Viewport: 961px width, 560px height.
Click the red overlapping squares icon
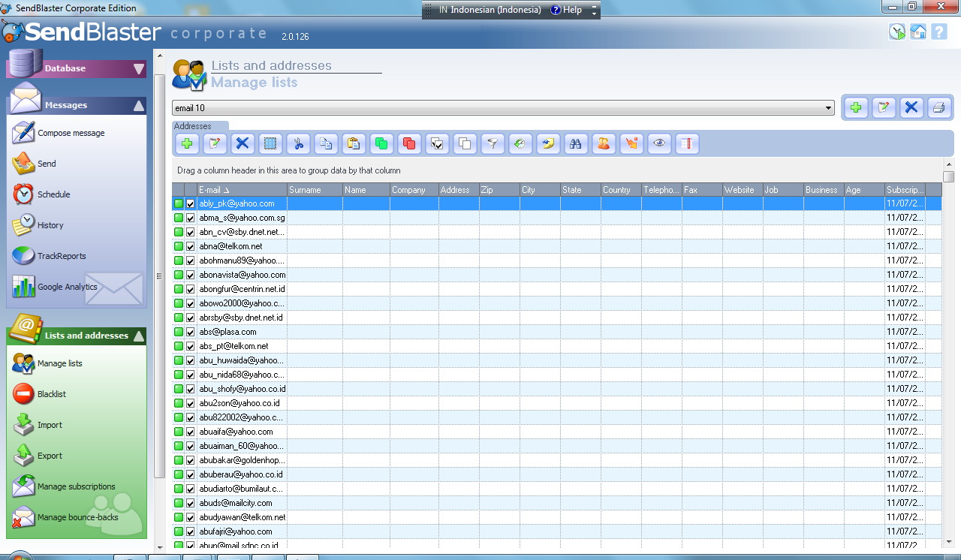(409, 143)
